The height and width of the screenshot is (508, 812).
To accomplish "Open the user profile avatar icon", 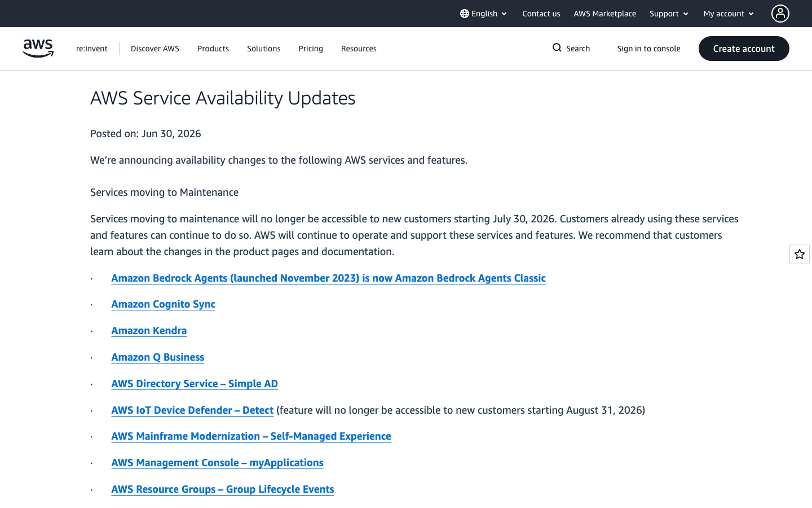I will click(x=780, y=14).
